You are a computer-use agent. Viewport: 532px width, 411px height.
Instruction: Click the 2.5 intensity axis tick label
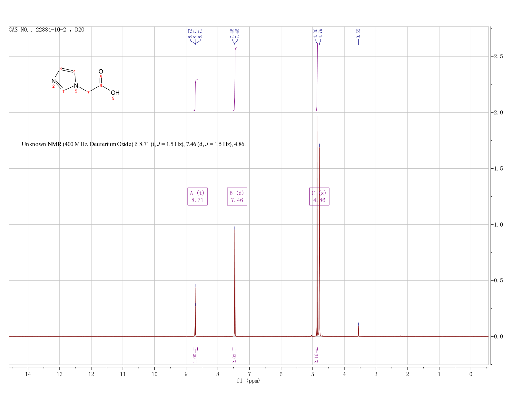[x=498, y=56]
